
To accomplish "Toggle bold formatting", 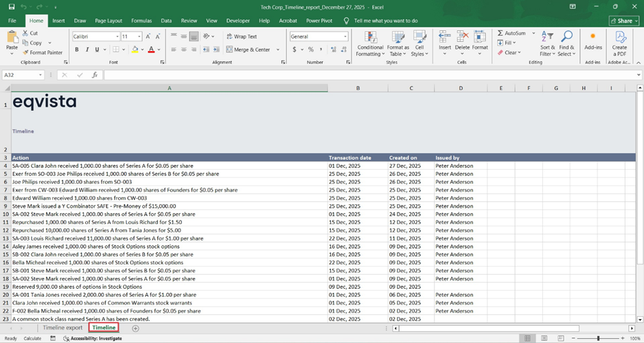I will (x=77, y=49).
